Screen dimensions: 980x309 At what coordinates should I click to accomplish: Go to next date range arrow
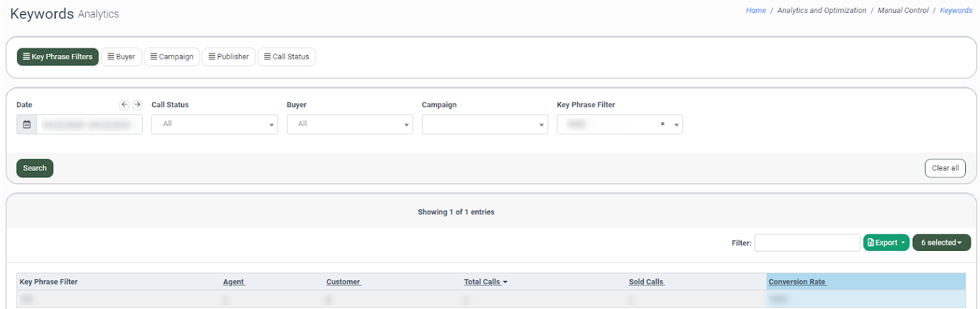pos(137,105)
